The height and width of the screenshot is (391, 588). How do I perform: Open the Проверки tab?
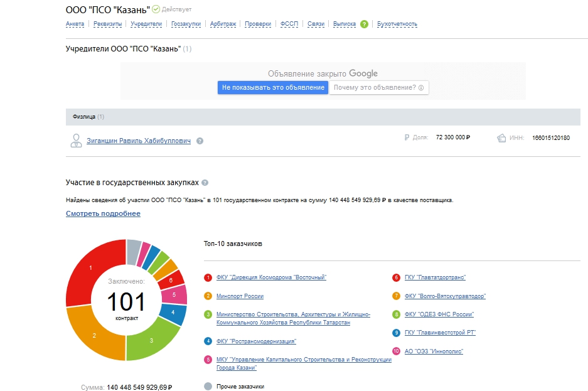pyautogui.click(x=258, y=24)
